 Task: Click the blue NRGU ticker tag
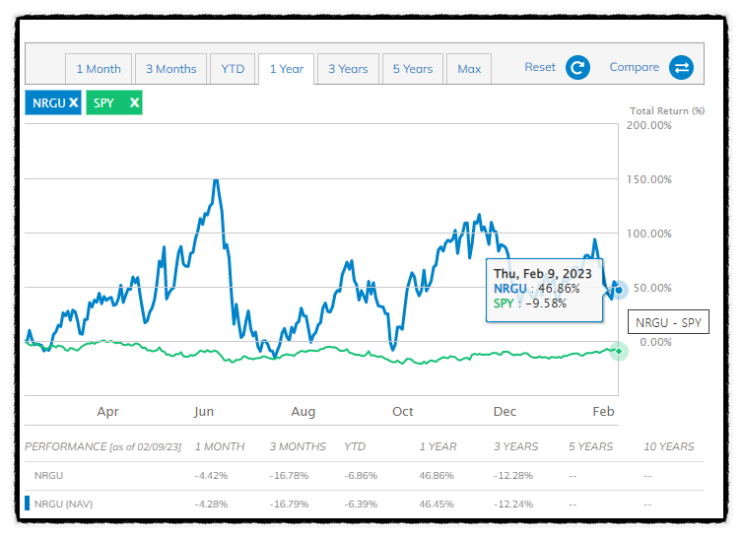pyautogui.click(x=53, y=102)
